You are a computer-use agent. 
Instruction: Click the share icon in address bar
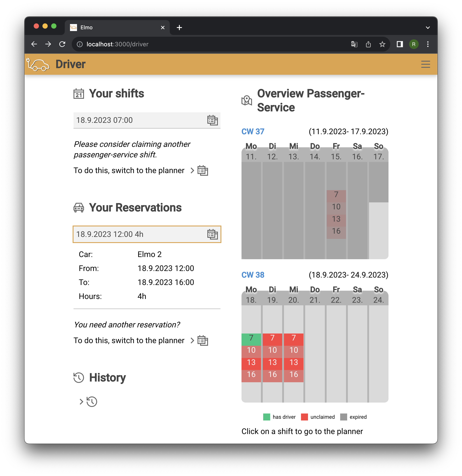(368, 44)
